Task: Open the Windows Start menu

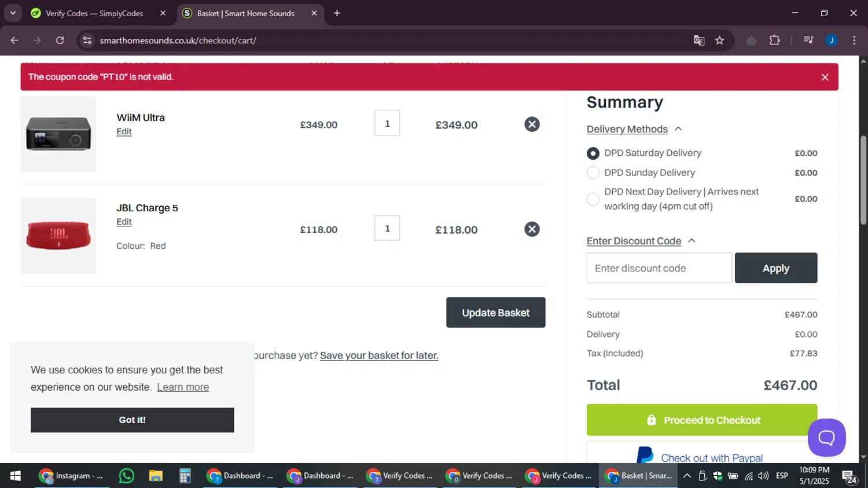Action: click(x=16, y=476)
